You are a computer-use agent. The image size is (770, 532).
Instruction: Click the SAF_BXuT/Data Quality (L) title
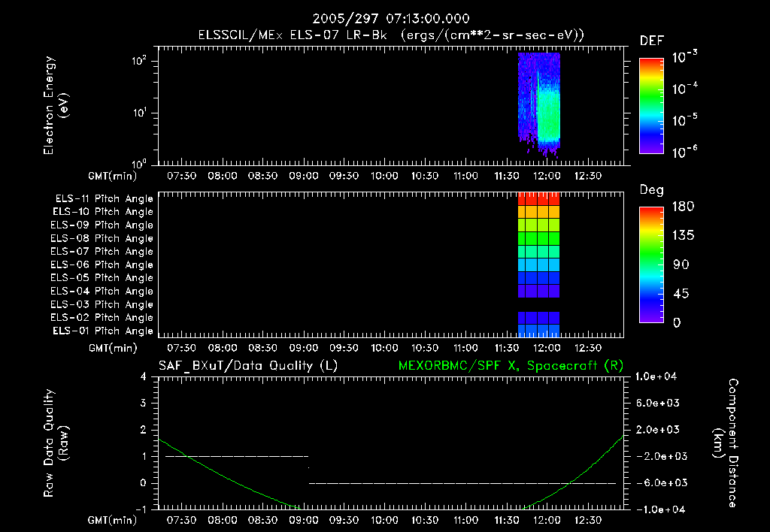click(248, 366)
